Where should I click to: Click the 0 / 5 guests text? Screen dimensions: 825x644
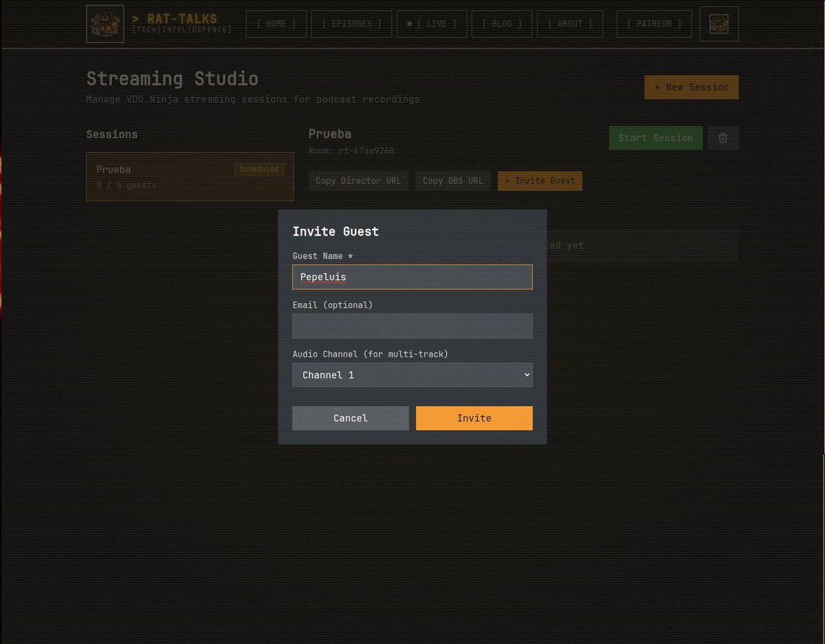126,185
